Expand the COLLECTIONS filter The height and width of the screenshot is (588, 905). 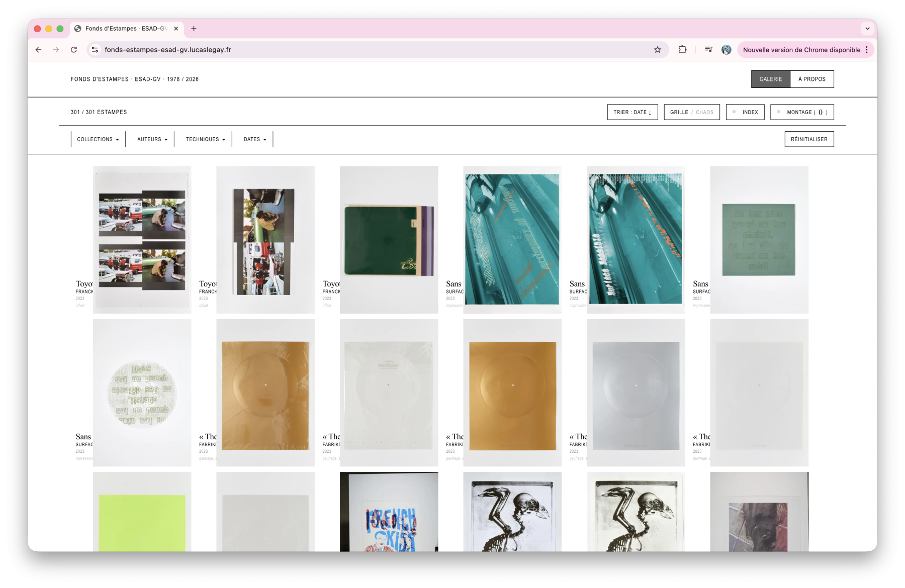pyautogui.click(x=98, y=139)
